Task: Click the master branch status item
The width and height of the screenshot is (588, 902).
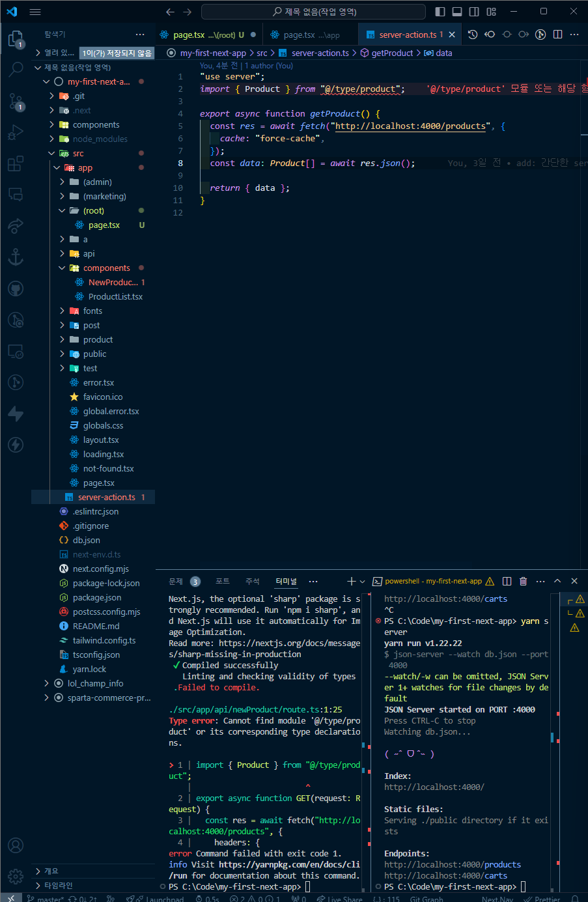Action: click(x=46, y=899)
